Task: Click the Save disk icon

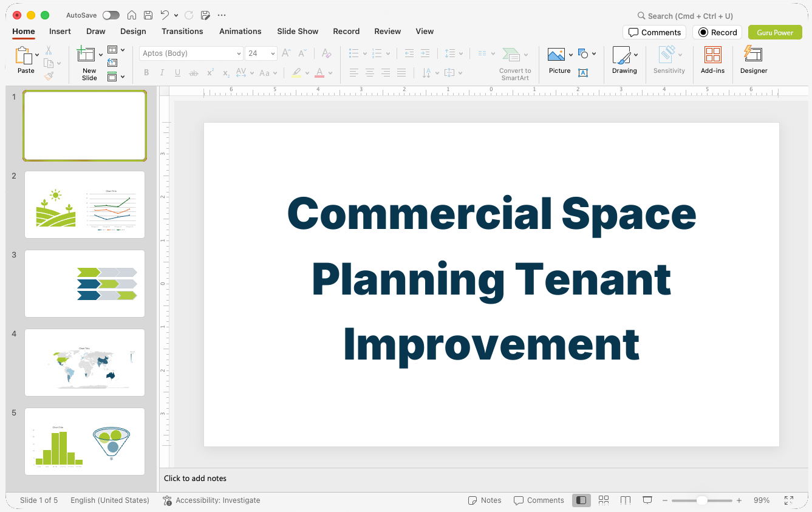Action: click(x=148, y=15)
